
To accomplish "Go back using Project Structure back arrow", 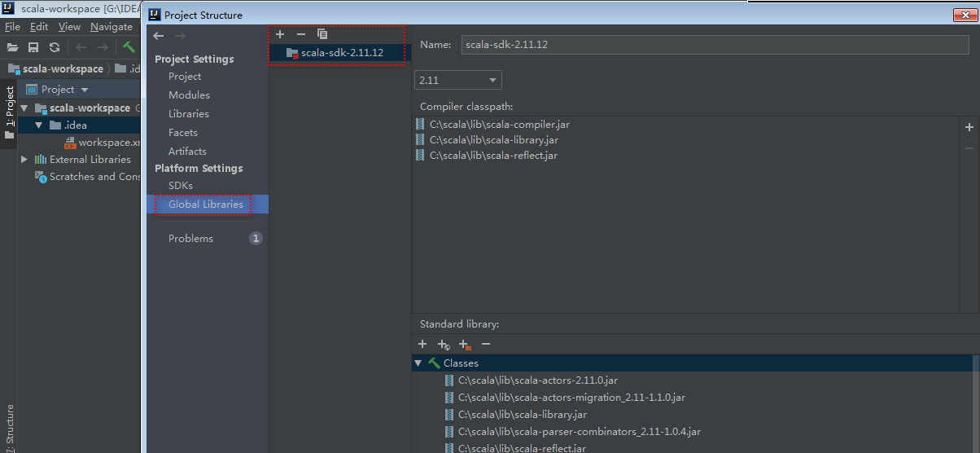I will coord(159,36).
